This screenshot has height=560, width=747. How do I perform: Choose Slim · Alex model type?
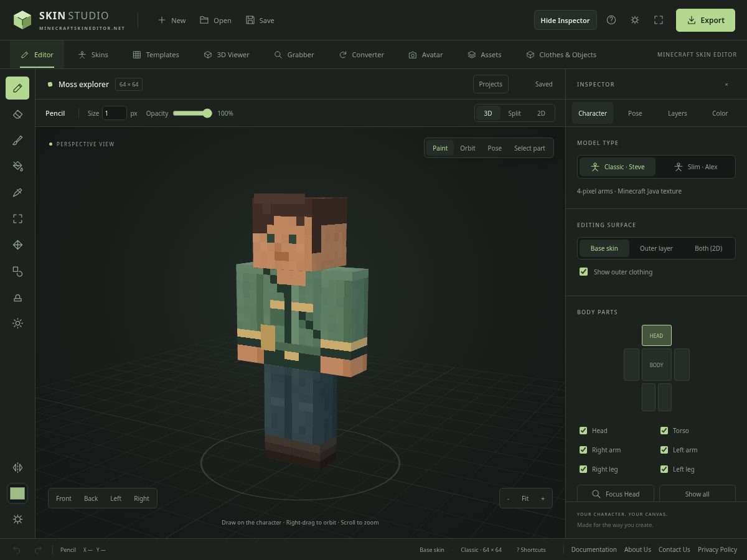tap(695, 167)
